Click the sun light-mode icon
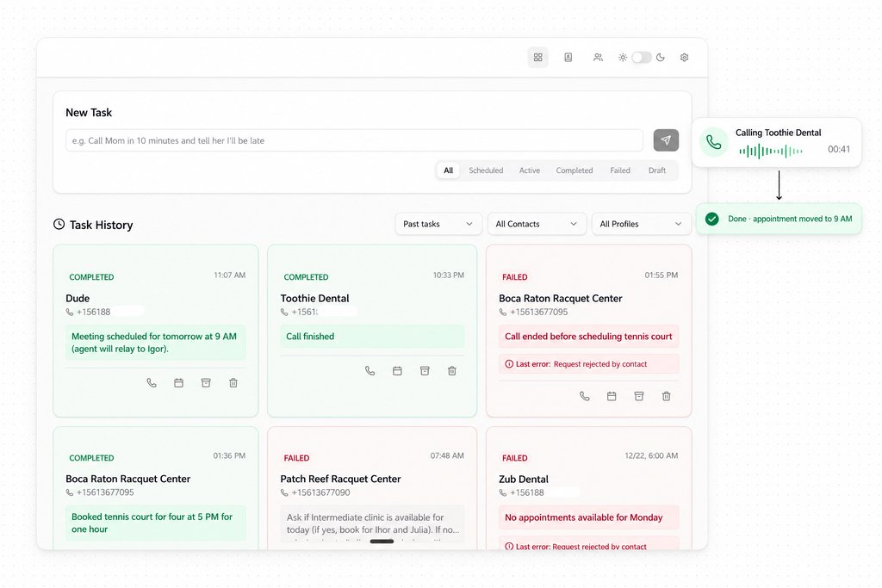Image resolution: width=882 pixels, height=588 pixels. click(x=623, y=58)
